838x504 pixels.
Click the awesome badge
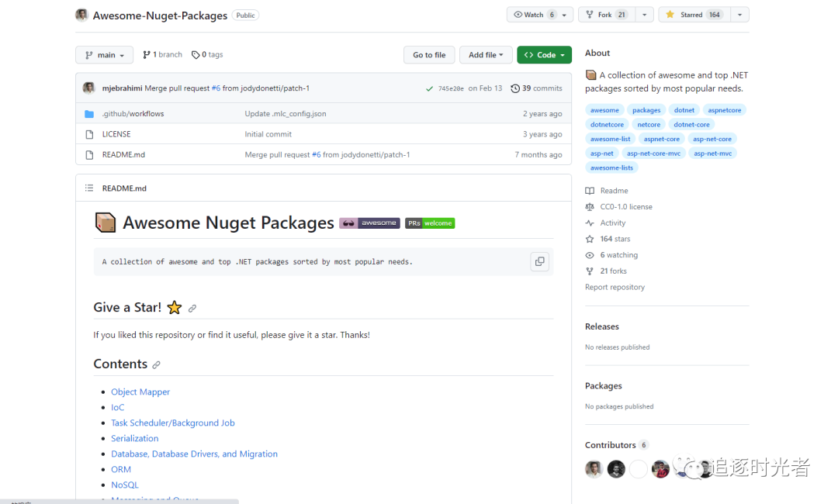pyautogui.click(x=369, y=223)
